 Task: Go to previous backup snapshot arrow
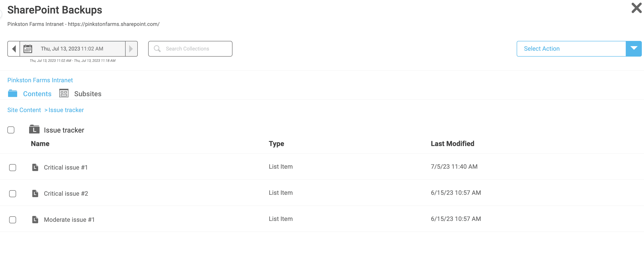(14, 49)
